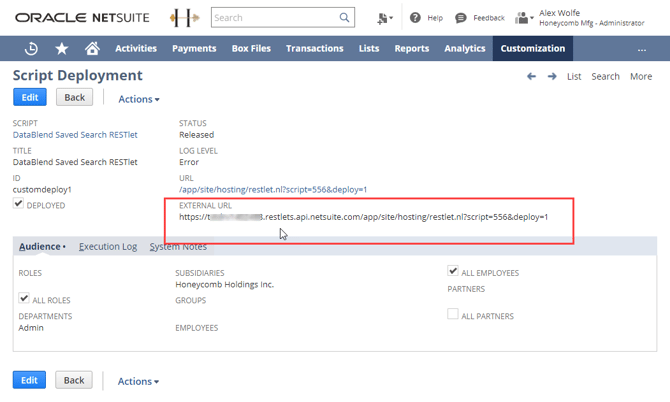The image size is (670, 402).
Task: Open the Shortcuts star icon
Action: pyautogui.click(x=62, y=49)
